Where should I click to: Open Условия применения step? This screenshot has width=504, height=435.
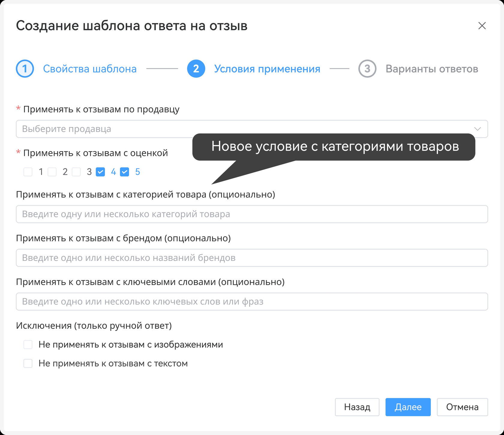(267, 69)
